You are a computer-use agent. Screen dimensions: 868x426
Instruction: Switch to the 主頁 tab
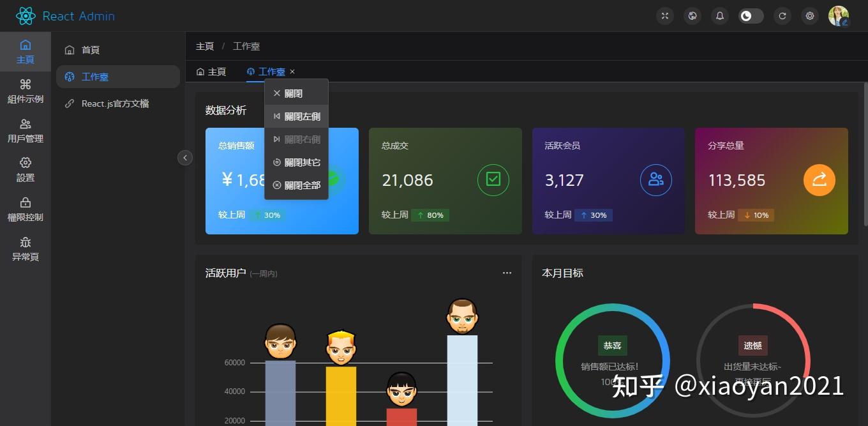(211, 72)
